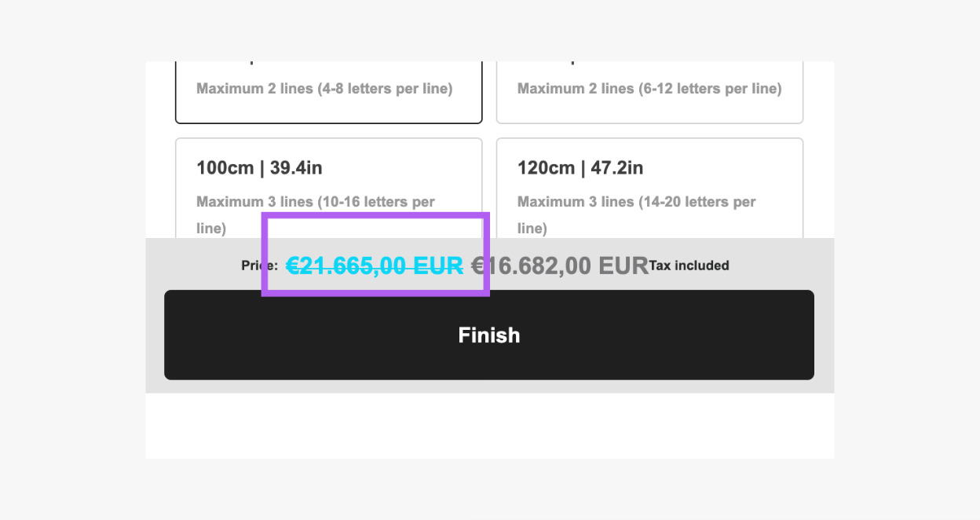Click the Maximum 2 lines (6-12 letters) text
Screen dimensions: 980x520
[649, 89]
